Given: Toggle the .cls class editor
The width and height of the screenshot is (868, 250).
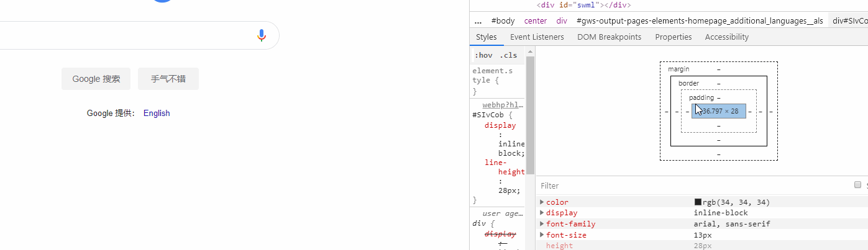Looking at the screenshot, I should (508, 55).
